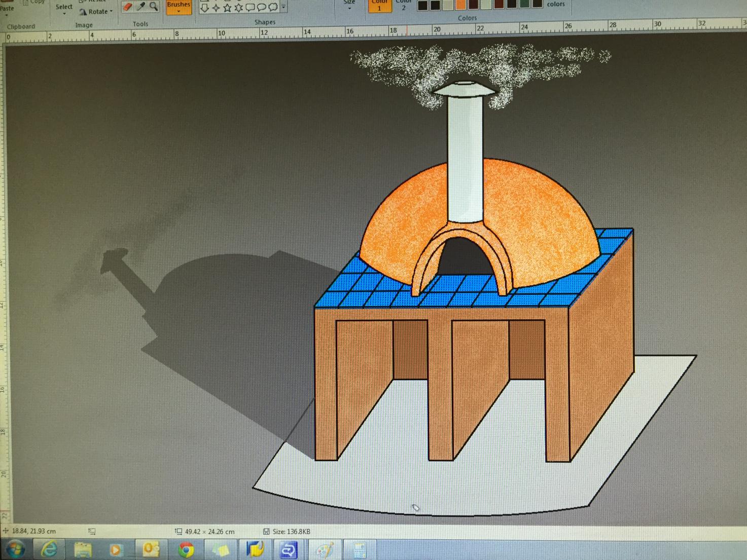Select the Eraser tool
Viewport: 747px width, 560px height.
click(x=128, y=7)
